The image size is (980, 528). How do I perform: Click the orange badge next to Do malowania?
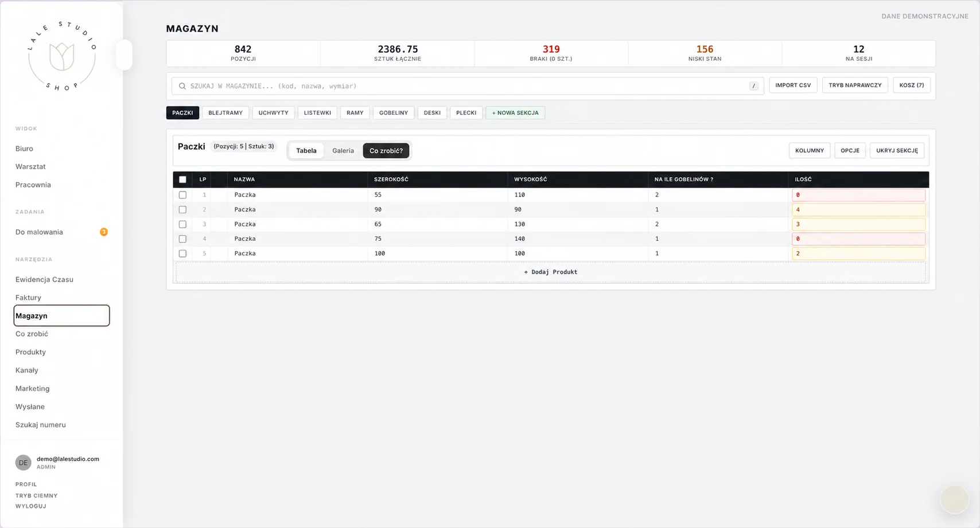(104, 232)
